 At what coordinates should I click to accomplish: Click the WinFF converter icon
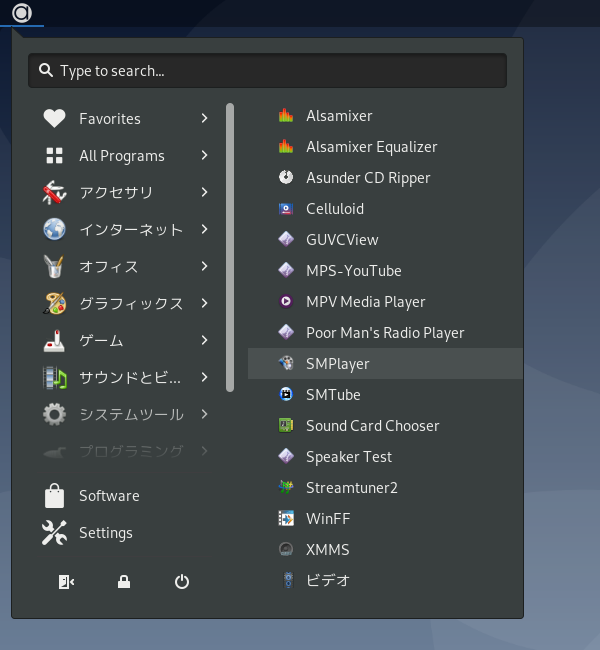(286, 518)
